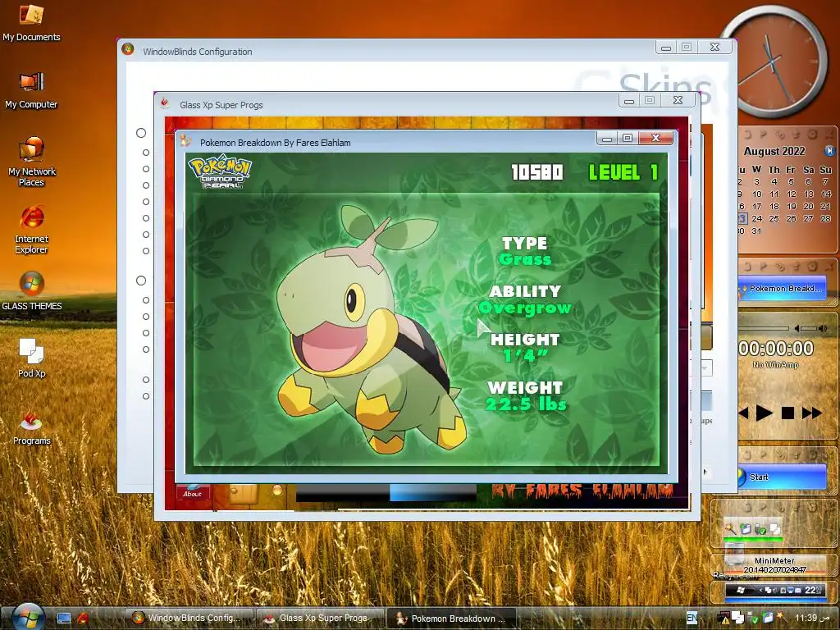Play track in the WinAmp widget
Screen dimensions: 840x630
point(764,413)
